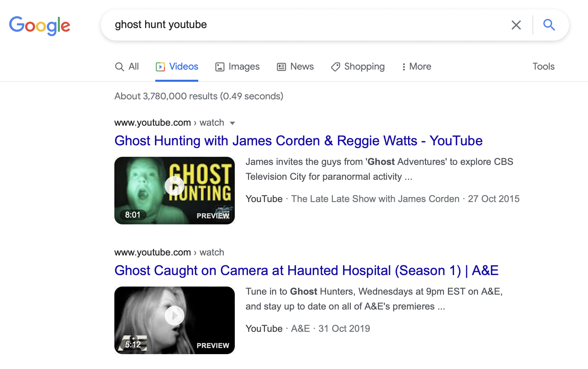Click inside the search text field
This screenshot has height=369, width=588.
304,25
